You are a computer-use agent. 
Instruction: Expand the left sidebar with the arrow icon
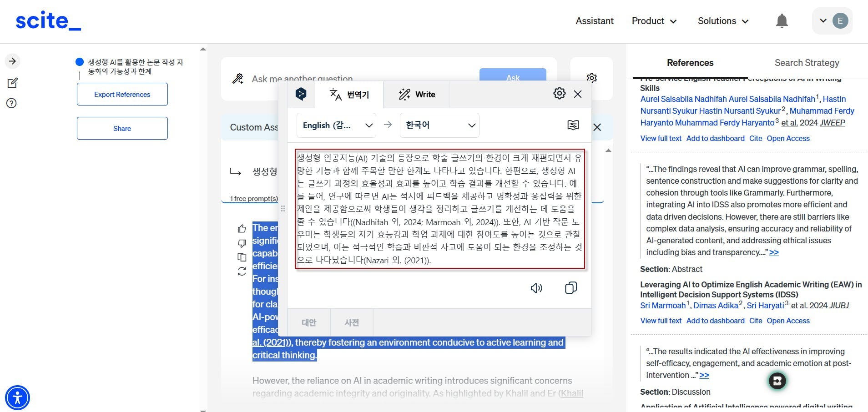click(13, 61)
